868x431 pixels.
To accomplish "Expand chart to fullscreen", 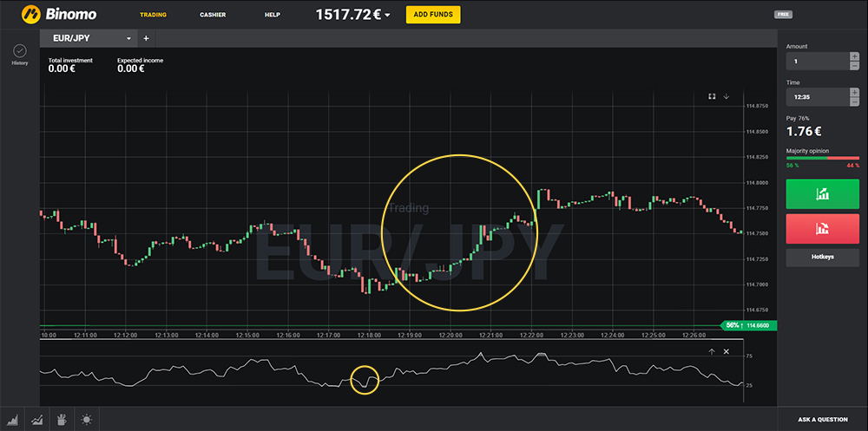I will (712, 96).
